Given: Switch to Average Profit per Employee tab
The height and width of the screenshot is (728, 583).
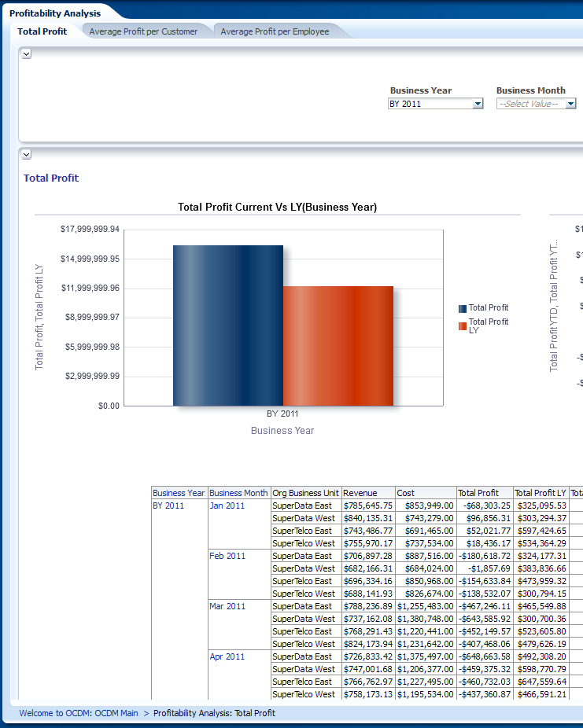Looking at the screenshot, I should click(275, 31).
